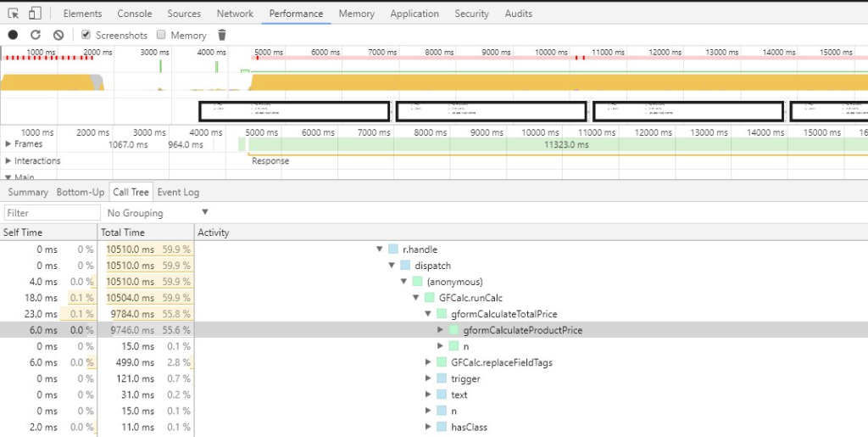Switch to the Bottom-Up tab

coord(81,192)
